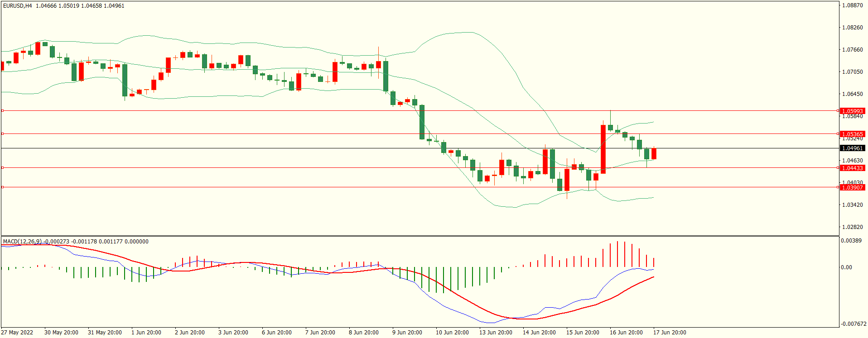
Task: Click the 6 Jun 20:00 time label
Action: [x=277, y=333]
